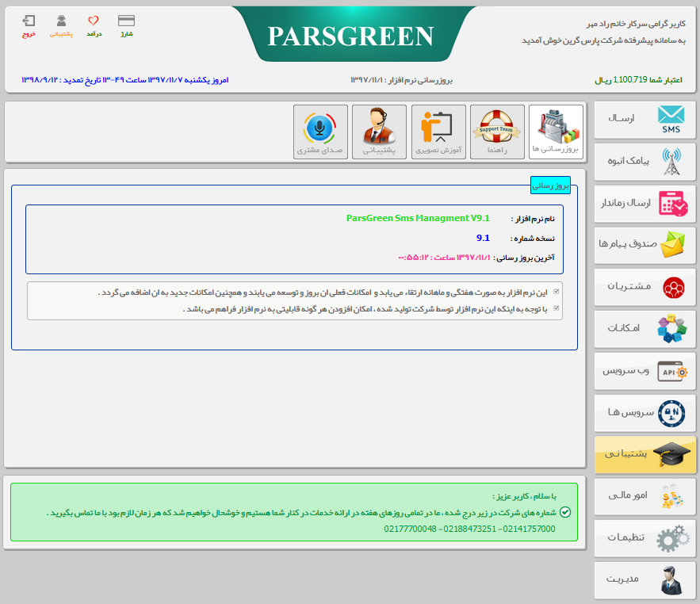This screenshot has height=604, width=700.
Task: Click the مشتریان customers icon
Action: coord(672,287)
